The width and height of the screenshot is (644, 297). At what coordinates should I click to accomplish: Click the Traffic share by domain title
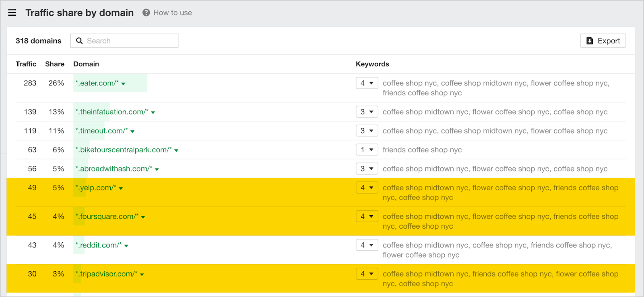click(x=80, y=12)
